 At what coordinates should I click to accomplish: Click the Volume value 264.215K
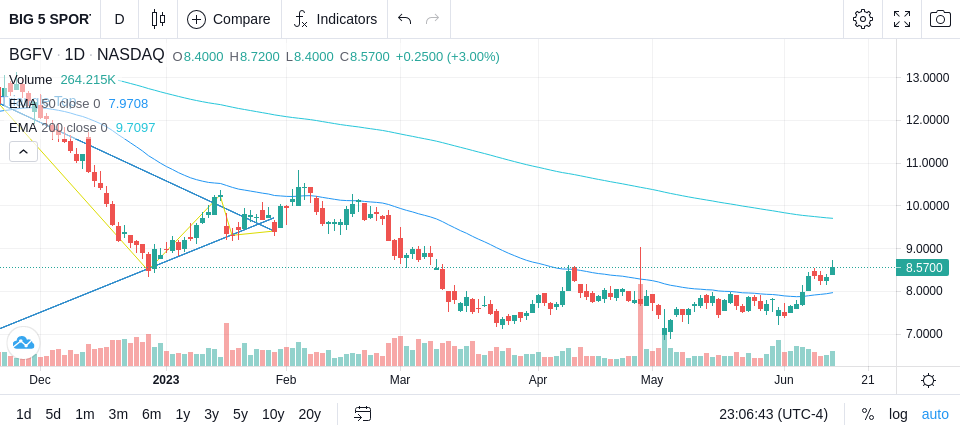coord(88,80)
